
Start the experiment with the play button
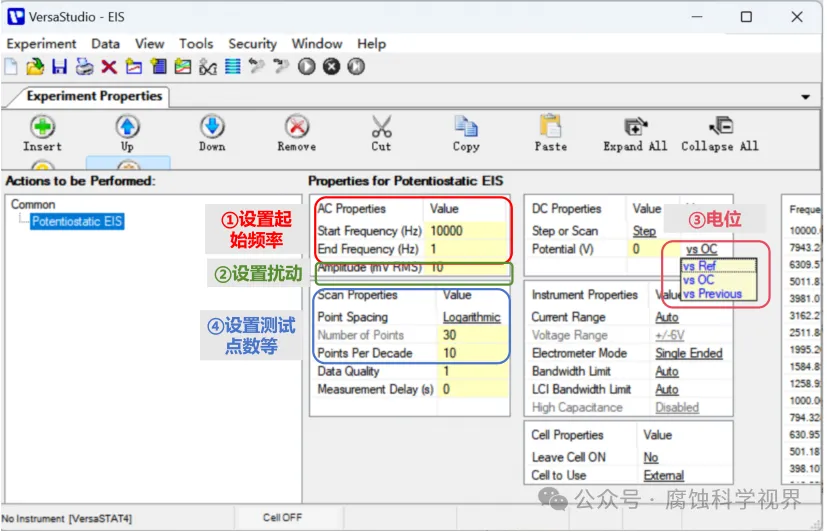click(306, 67)
